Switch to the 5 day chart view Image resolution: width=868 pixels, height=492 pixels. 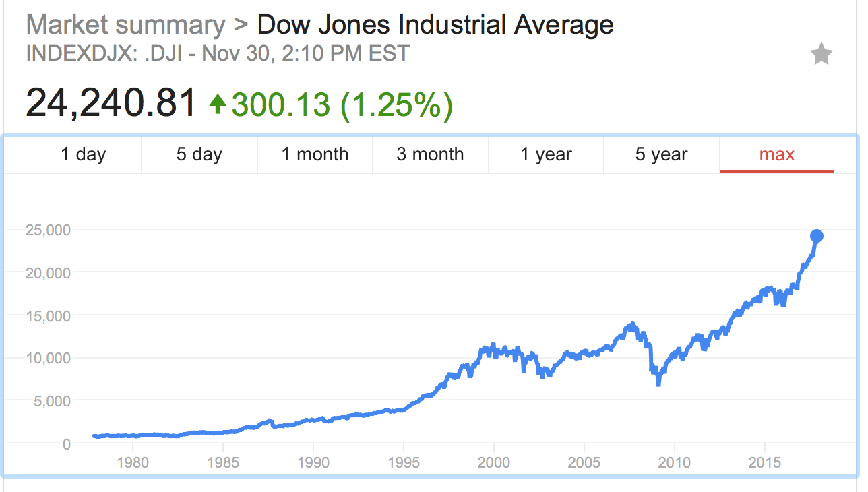pos(199,154)
